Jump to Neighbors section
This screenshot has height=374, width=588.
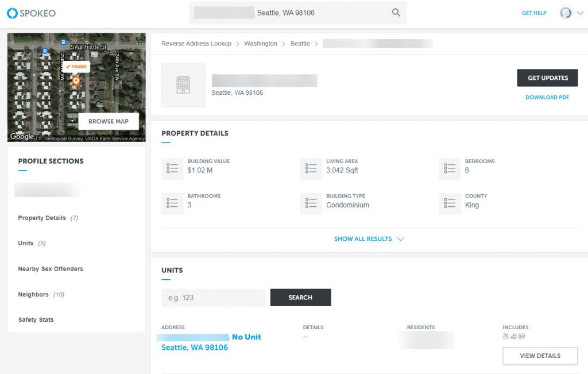[x=41, y=295]
